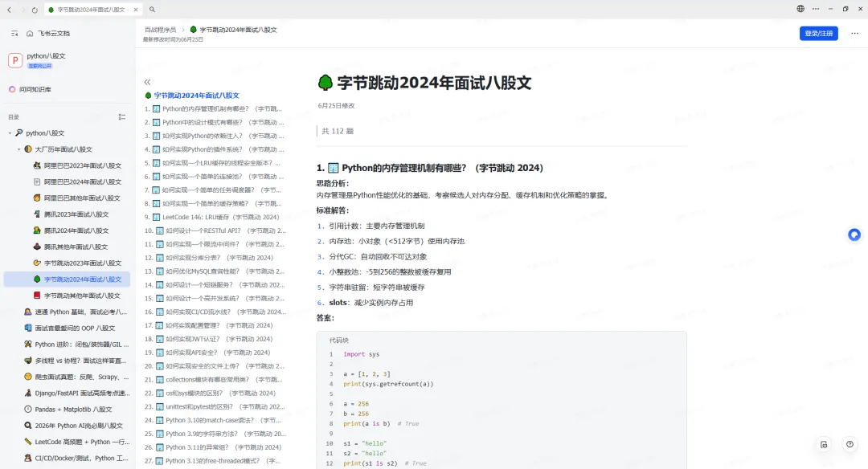Click the 代码块 code block label

339,341
